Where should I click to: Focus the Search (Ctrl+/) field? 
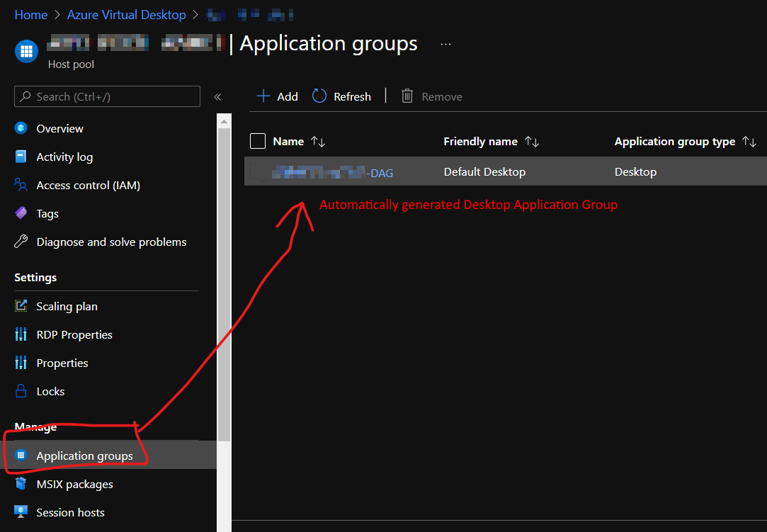(x=107, y=96)
